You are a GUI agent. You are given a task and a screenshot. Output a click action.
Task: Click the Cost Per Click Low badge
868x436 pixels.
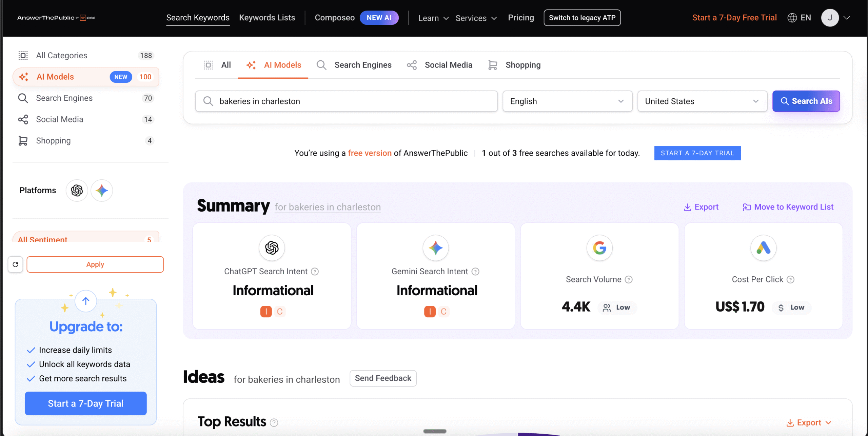(791, 308)
